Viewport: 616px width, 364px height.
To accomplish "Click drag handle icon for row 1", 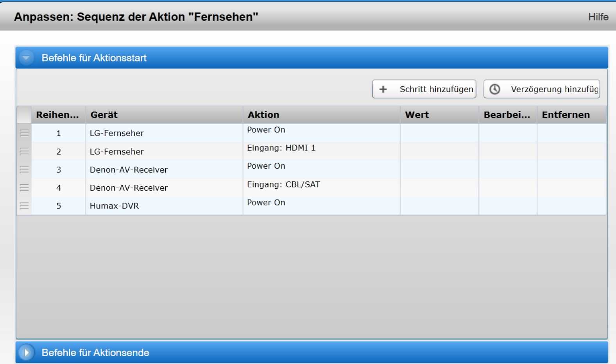I will click(x=24, y=133).
